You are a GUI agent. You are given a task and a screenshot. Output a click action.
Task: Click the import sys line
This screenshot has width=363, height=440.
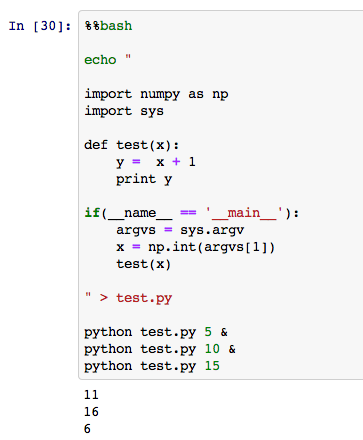(x=124, y=111)
